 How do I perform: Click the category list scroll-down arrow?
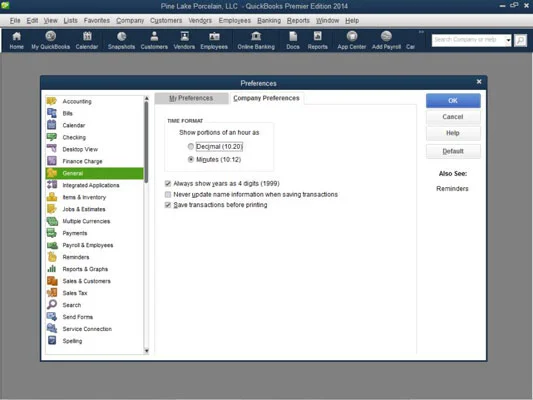pos(147,351)
